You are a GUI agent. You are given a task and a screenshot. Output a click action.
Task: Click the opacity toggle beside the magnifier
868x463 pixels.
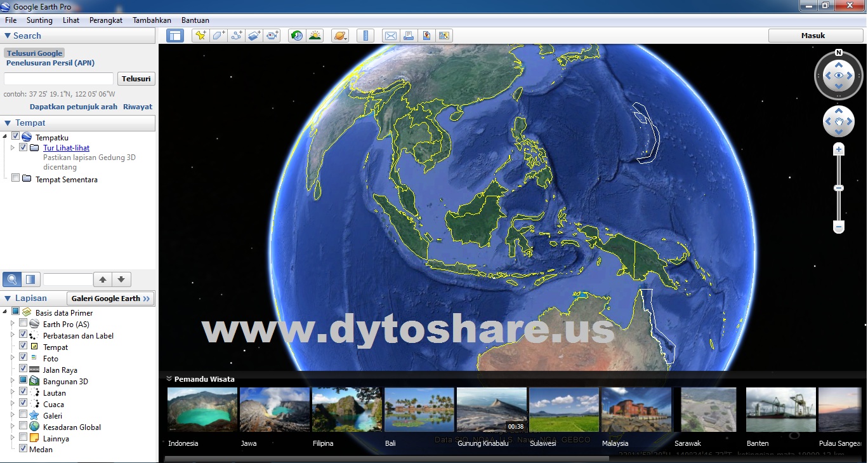coord(31,279)
